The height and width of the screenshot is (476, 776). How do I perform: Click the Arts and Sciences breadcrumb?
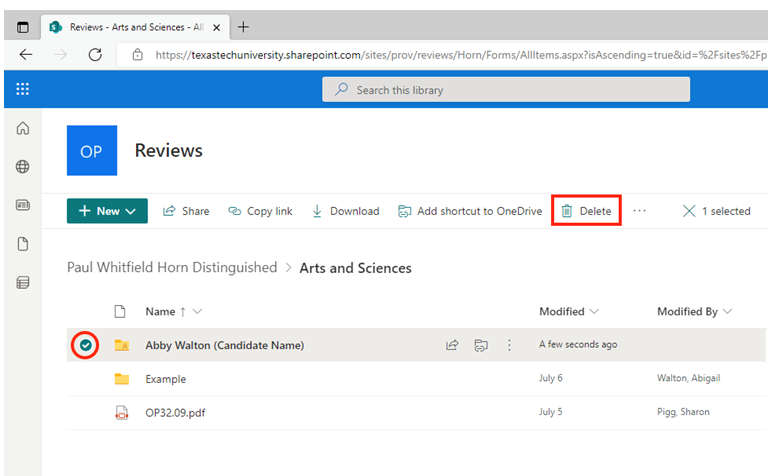[355, 268]
